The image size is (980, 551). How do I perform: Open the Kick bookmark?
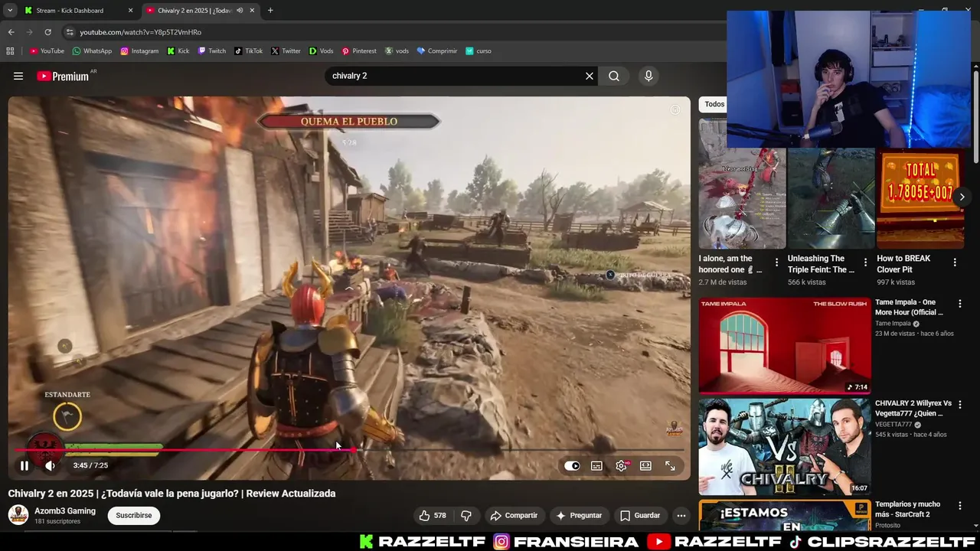point(178,51)
